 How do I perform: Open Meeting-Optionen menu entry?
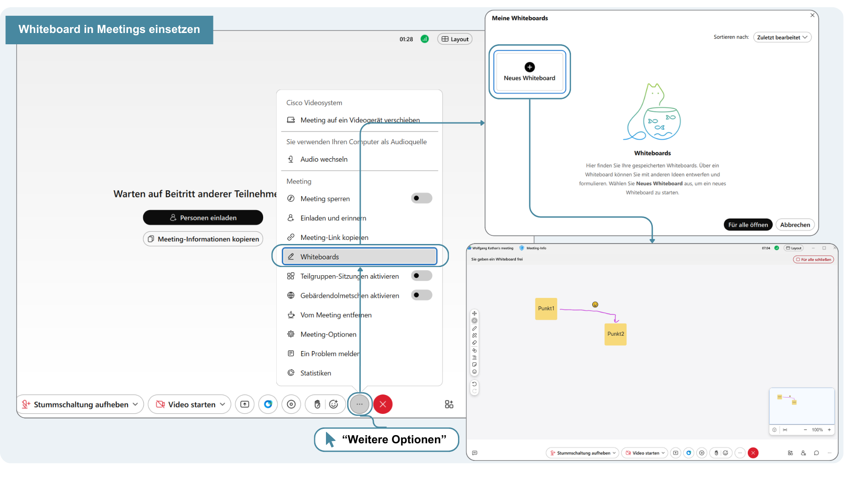[x=360, y=334]
